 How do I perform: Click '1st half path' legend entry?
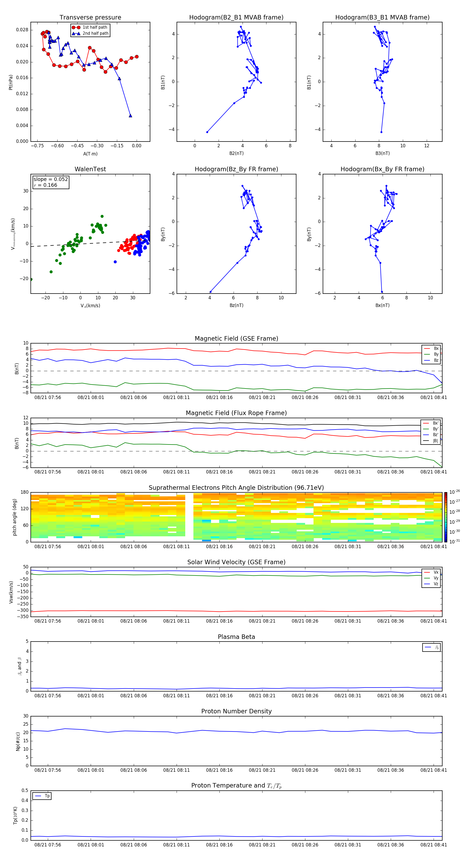pyautogui.click(x=90, y=27)
